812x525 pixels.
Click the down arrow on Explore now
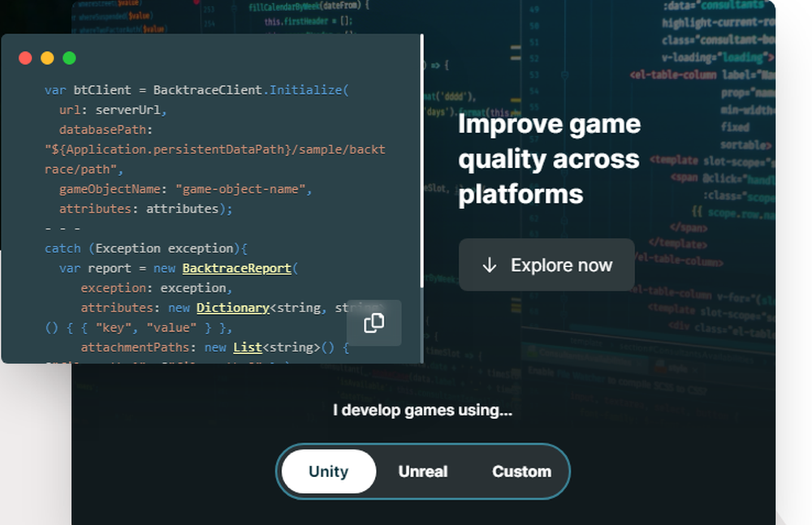pos(490,265)
